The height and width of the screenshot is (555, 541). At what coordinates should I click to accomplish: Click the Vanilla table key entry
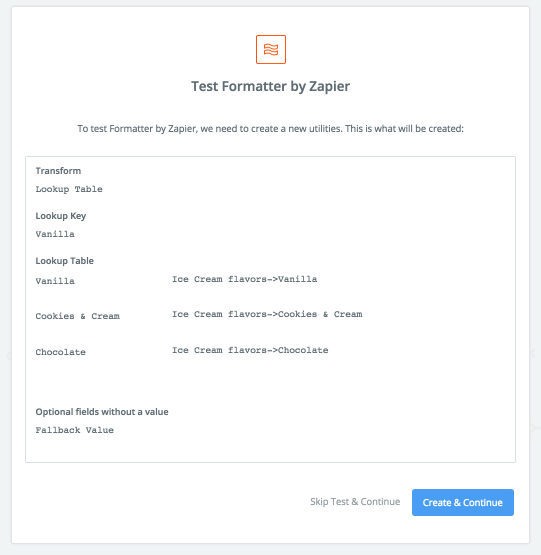55,281
